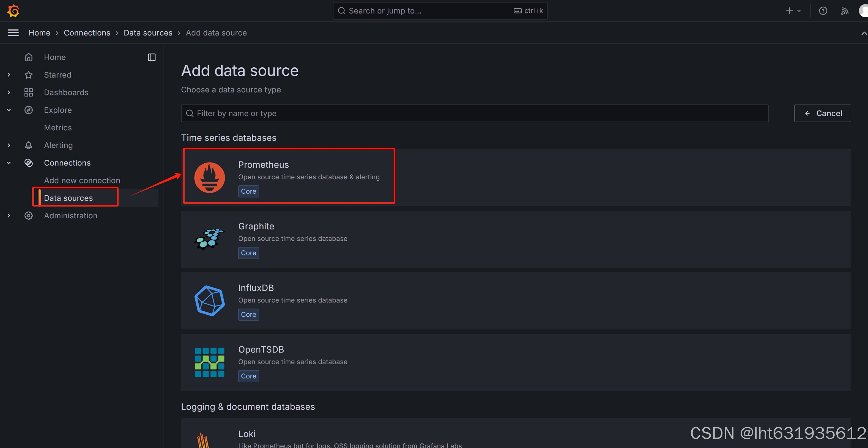868x448 pixels.
Task: Collapse the Connections section chevron
Action: (x=9, y=163)
